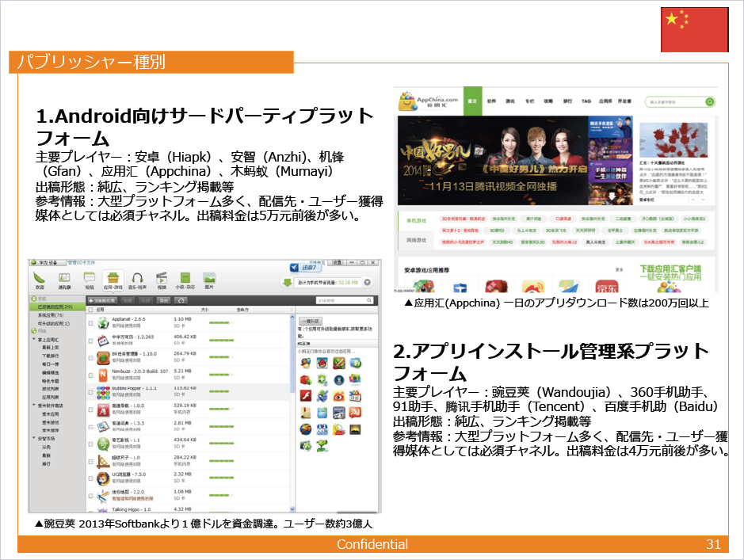The width and height of the screenshot is (744, 560).
Task: Open the 软件 nav item on AppChina
Action: click(x=491, y=101)
